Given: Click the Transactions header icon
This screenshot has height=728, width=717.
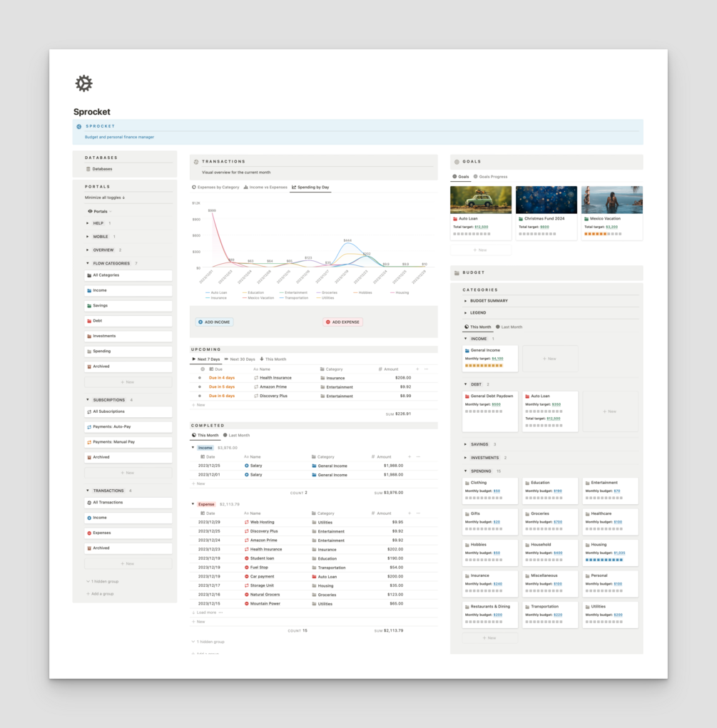Looking at the screenshot, I should tap(196, 162).
